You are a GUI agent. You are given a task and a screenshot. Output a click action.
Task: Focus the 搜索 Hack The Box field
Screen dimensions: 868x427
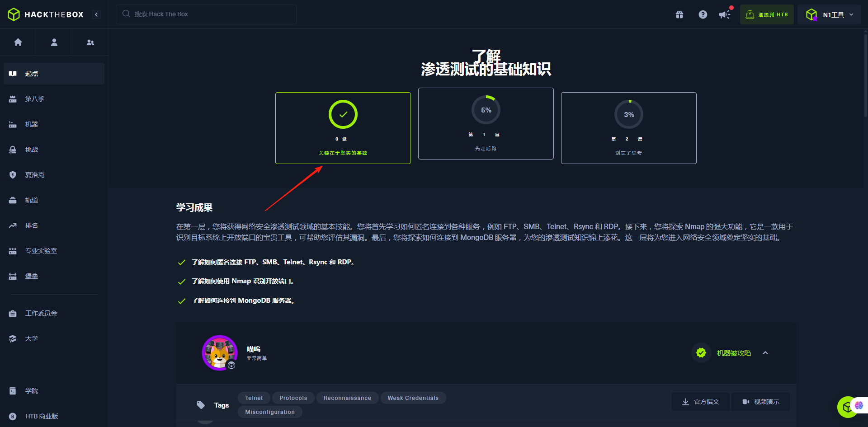click(206, 14)
